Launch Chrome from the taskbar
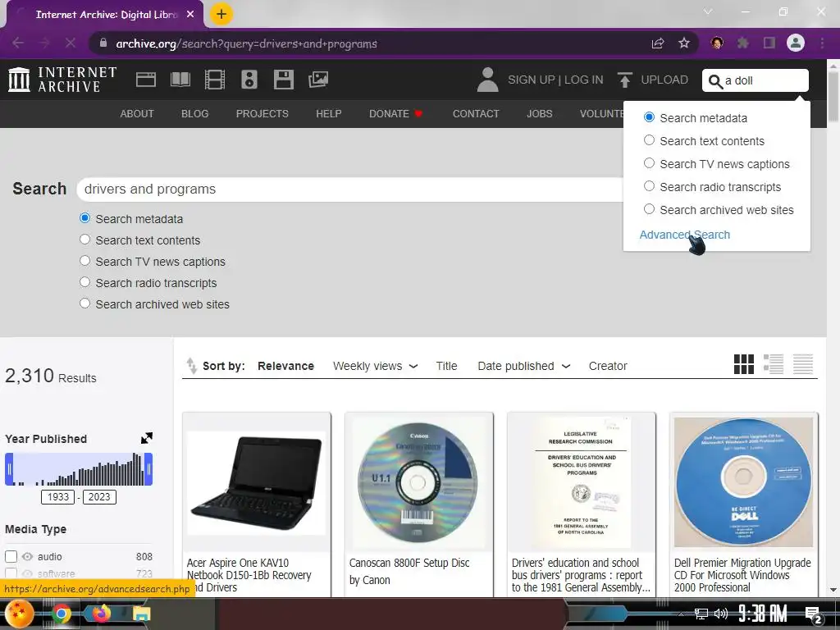 (61, 614)
